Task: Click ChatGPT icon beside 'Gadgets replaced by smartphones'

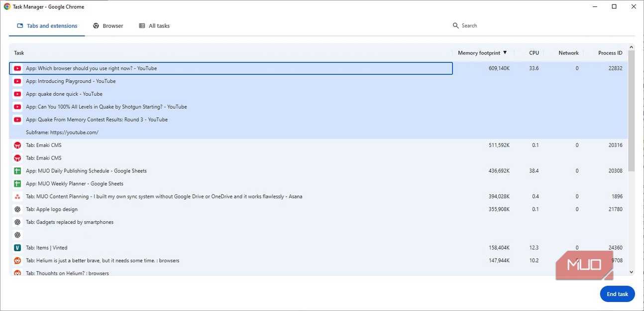Action: click(x=17, y=222)
